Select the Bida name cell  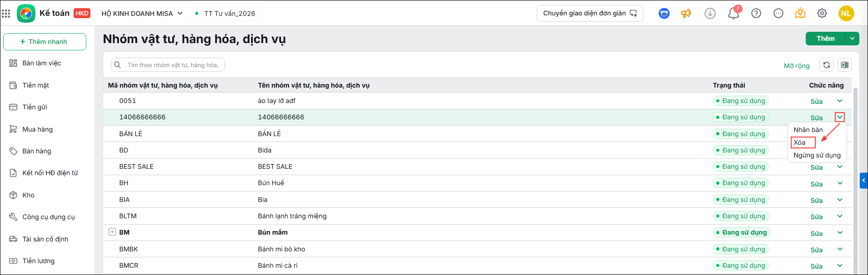coord(264,150)
